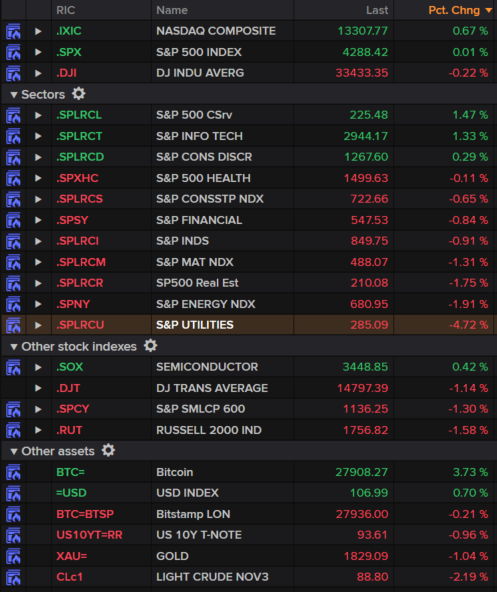Screen dimensions: 497x592
Task: Click news icon for S&P SMLCP 600
Action: 13,409
